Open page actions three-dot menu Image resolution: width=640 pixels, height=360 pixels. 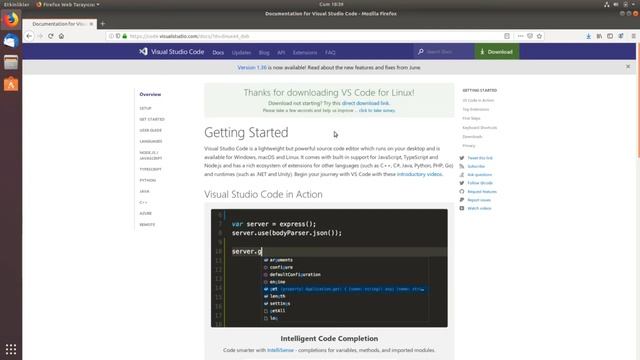(520, 36)
